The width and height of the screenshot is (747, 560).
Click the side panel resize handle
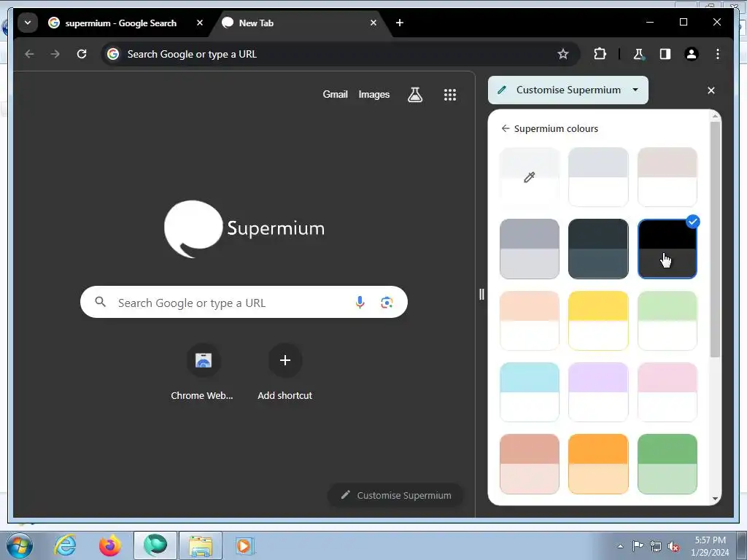tap(481, 295)
